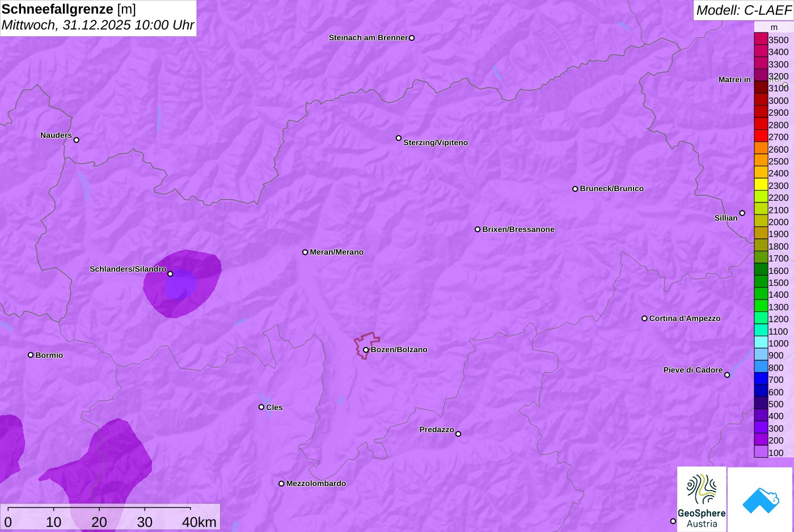Click the legend unit label m

click(774, 27)
